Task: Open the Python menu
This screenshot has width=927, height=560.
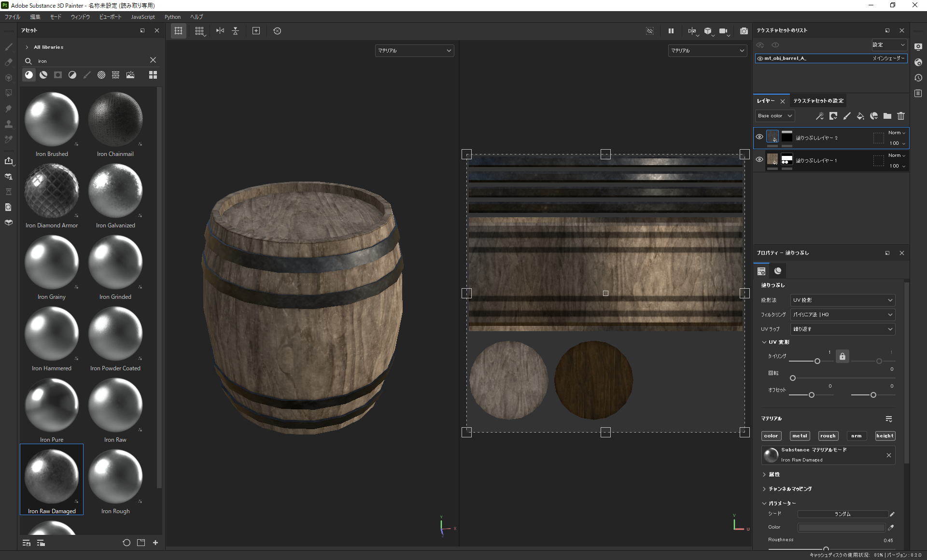Action: pos(172,17)
